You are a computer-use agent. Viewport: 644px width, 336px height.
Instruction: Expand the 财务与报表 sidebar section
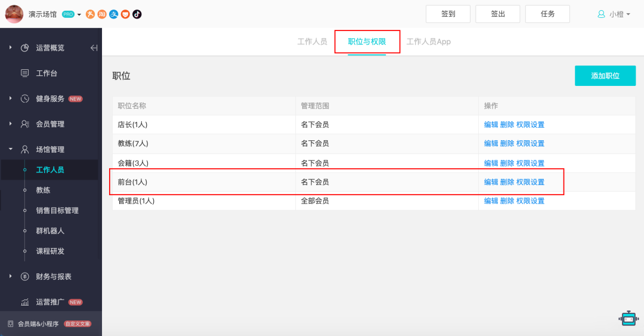[x=11, y=276]
